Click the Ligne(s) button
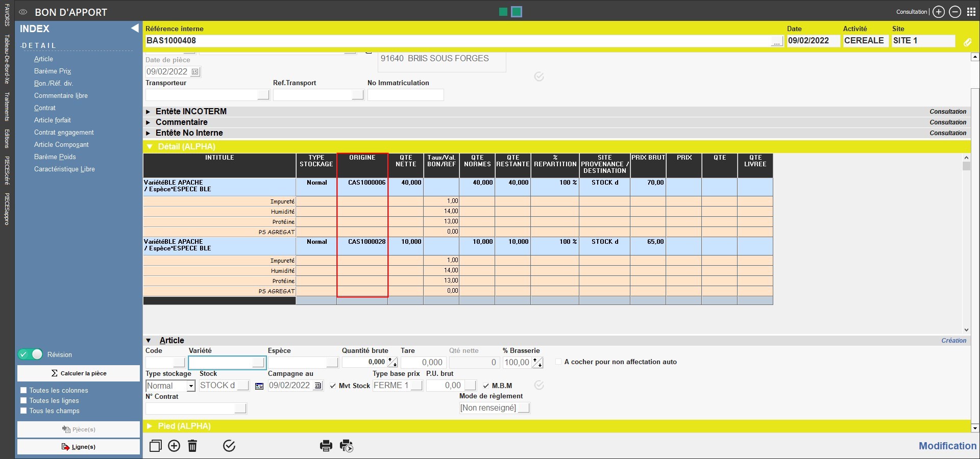 coord(79,447)
